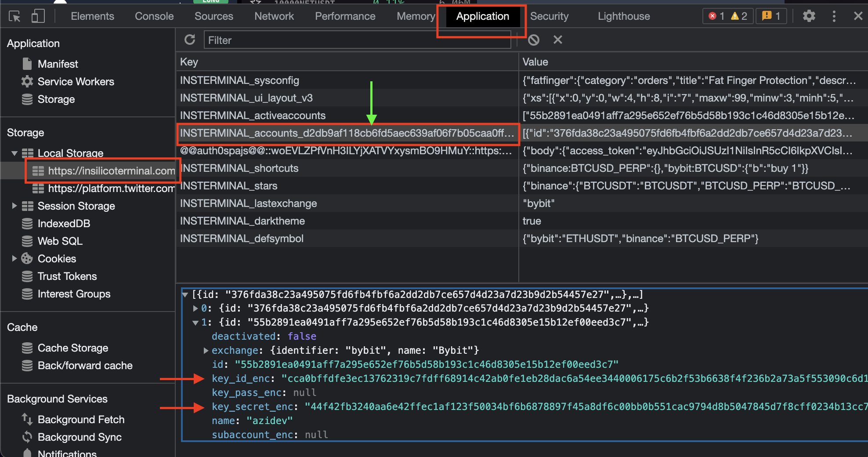Expand the exchange object property
This screenshot has width=868, height=457.
tap(206, 351)
